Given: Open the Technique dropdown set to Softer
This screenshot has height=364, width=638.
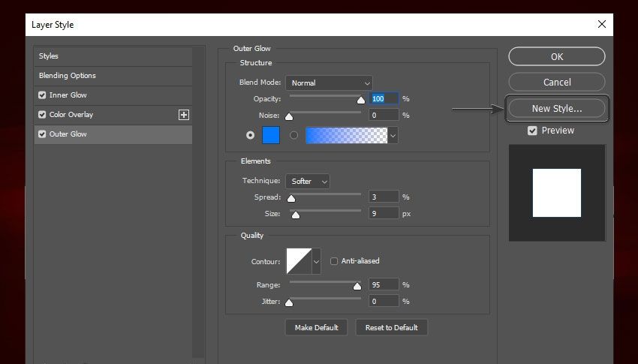Looking at the screenshot, I should click(x=308, y=182).
